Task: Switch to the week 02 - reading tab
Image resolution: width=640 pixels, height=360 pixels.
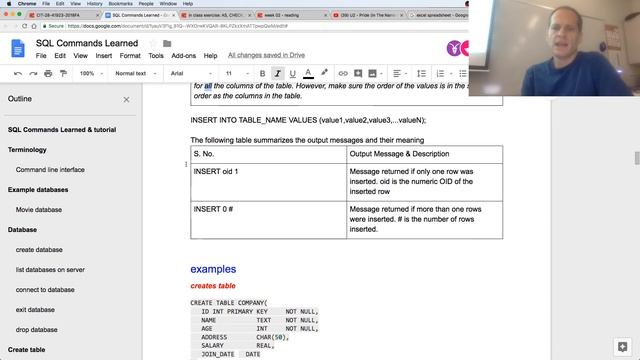Action: click(292, 15)
